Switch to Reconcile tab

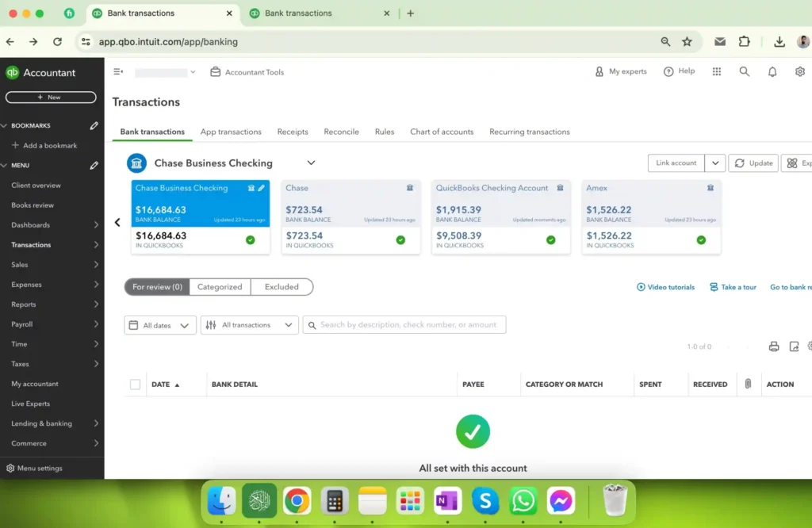point(341,132)
